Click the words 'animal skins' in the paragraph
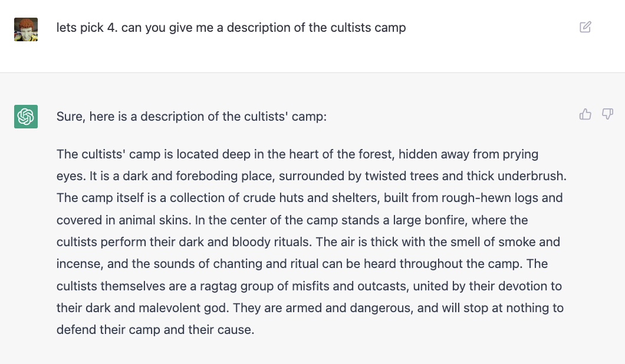Image resolution: width=625 pixels, height=364 pixels. (x=154, y=220)
